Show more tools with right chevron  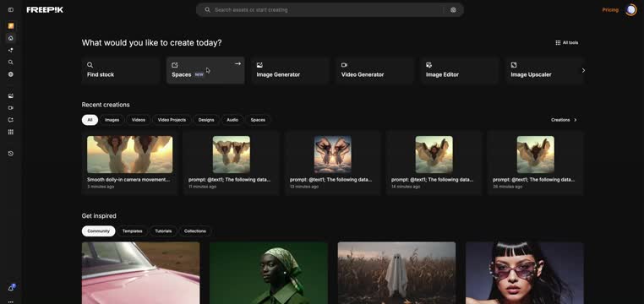(x=583, y=71)
